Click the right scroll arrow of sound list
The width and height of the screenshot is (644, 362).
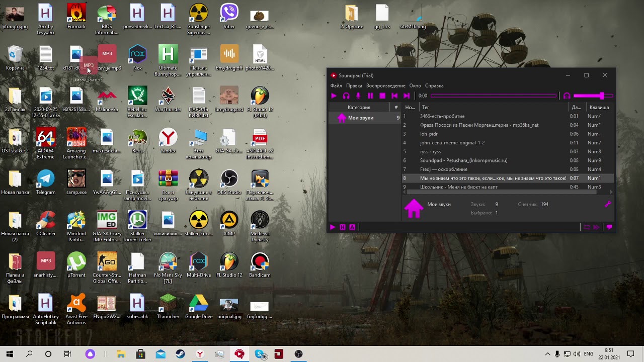(611, 192)
